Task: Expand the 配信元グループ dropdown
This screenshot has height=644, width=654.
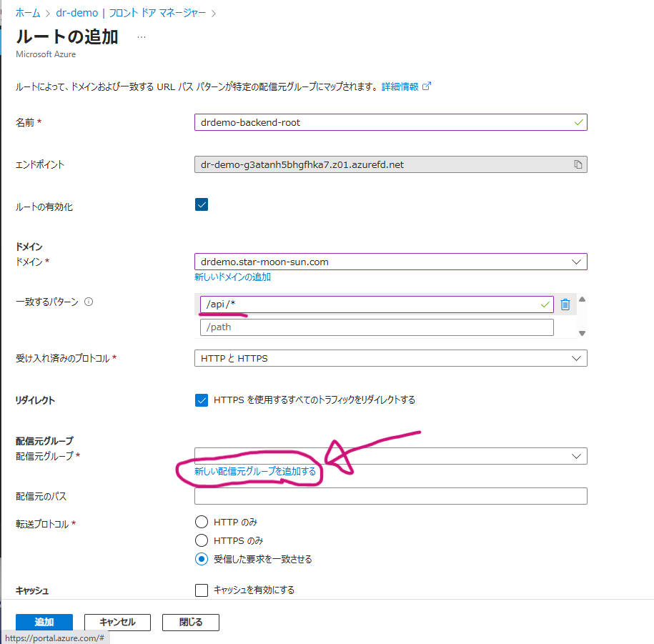Action: (x=391, y=456)
